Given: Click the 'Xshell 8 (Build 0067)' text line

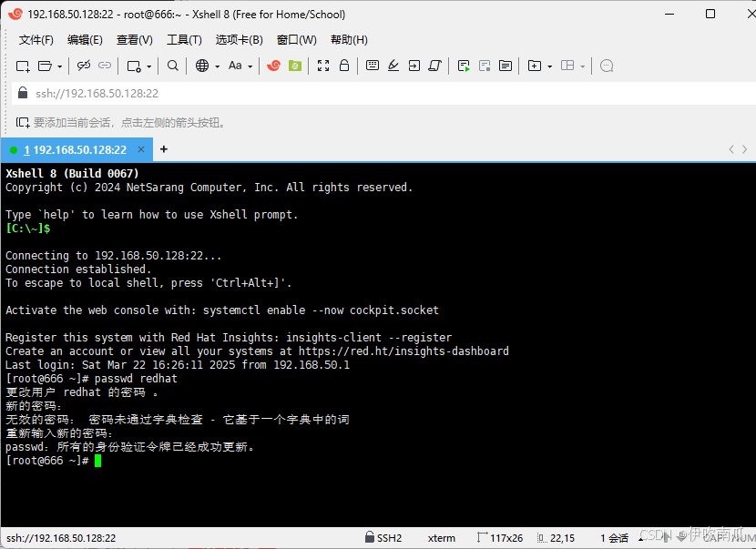Looking at the screenshot, I should (x=72, y=174).
